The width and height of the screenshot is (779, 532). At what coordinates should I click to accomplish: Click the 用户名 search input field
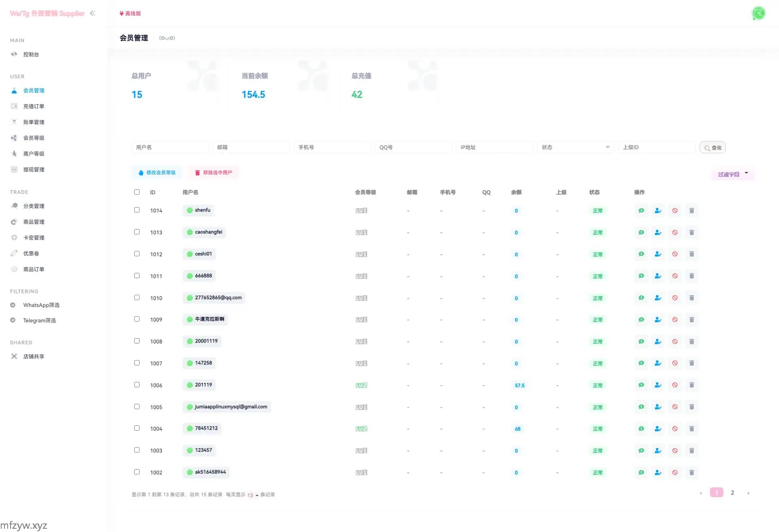[170, 147]
